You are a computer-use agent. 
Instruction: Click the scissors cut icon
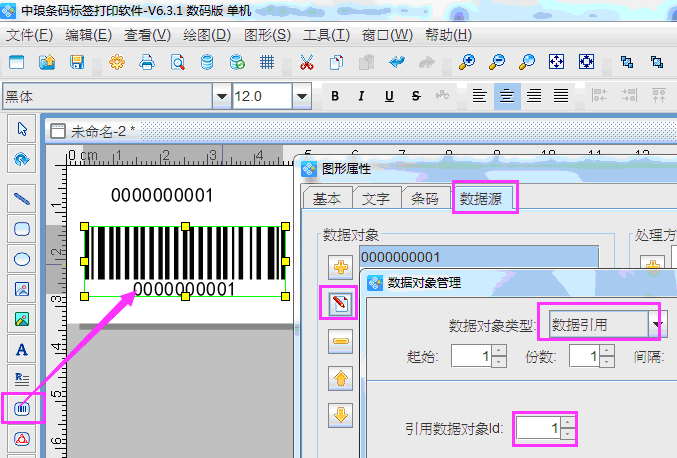pos(307,62)
